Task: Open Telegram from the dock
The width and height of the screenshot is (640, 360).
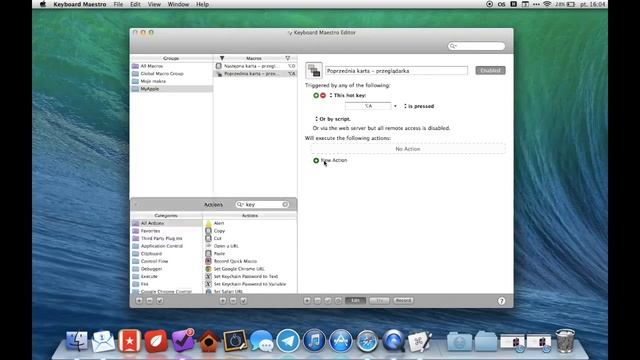Action: click(288, 341)
